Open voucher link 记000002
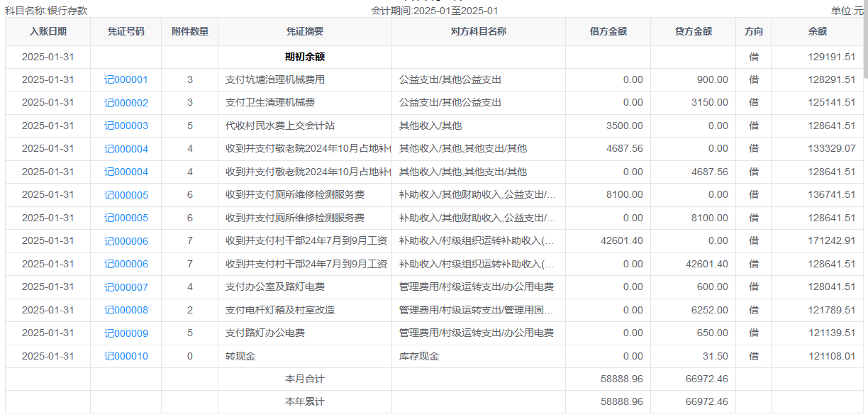The height and width of the screenshot is (417, 868). pyautogui.click(x=126, y=103)
